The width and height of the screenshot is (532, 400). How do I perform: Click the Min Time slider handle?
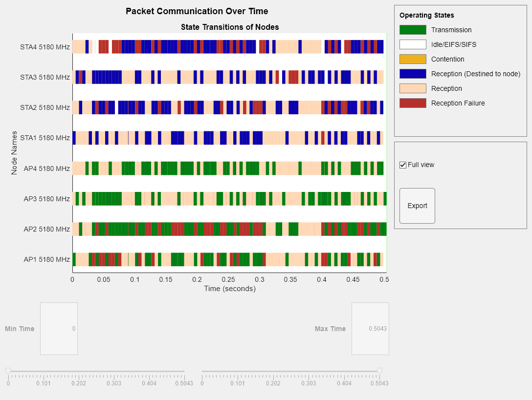(8, 371)
